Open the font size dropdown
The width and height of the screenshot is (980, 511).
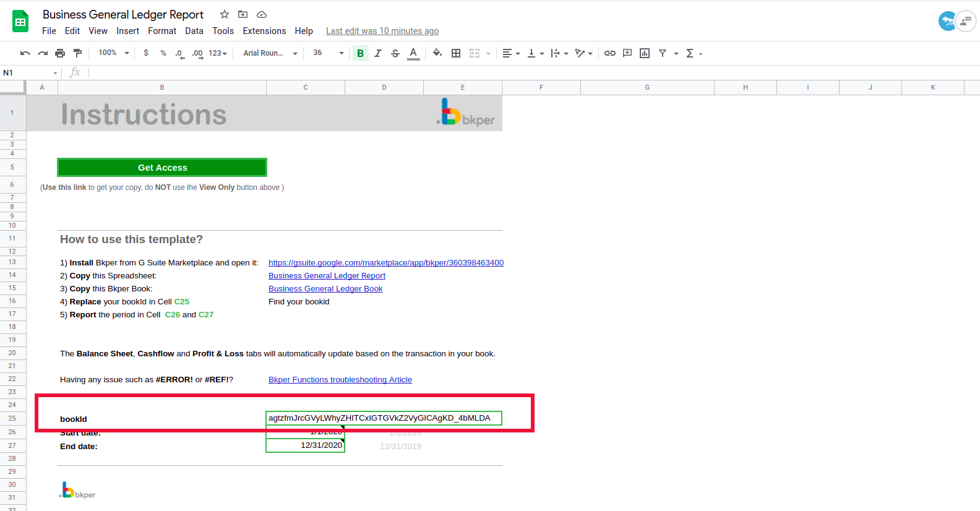click(328, 53)
